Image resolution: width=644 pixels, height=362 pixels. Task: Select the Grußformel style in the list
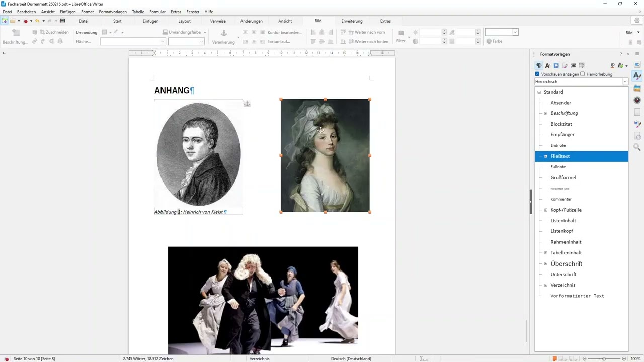(x=563, y=177)
